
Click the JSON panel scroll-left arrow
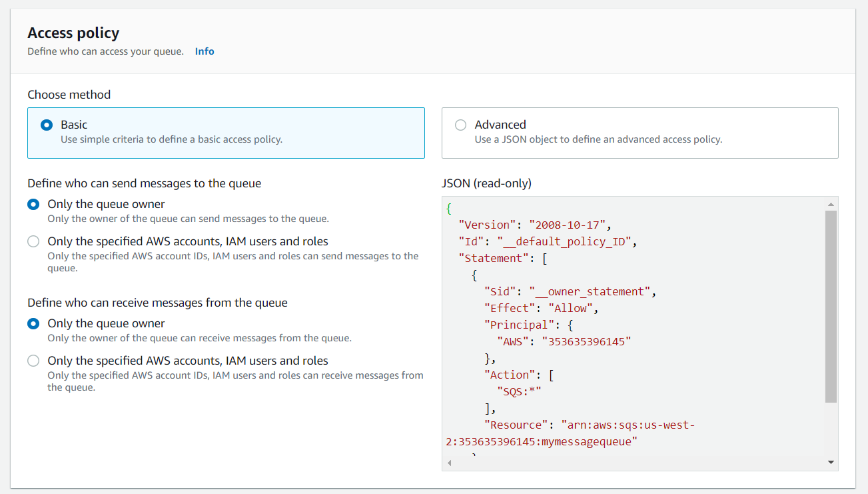[449, 463]
